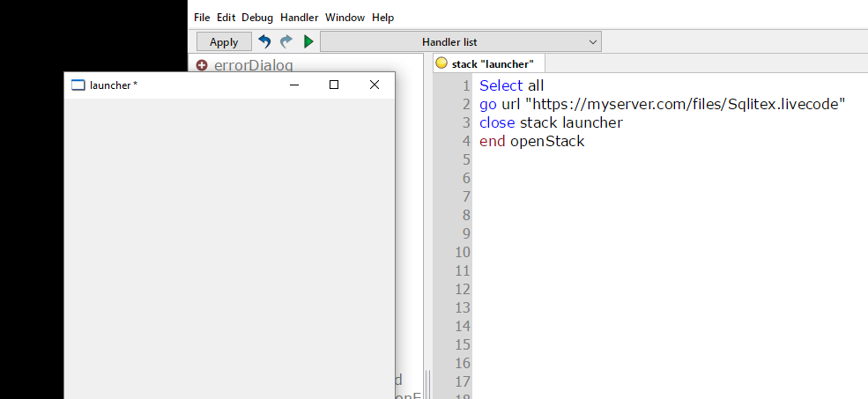
Task: Select the errorDialog handler in the list
Action: pos(253,64)
